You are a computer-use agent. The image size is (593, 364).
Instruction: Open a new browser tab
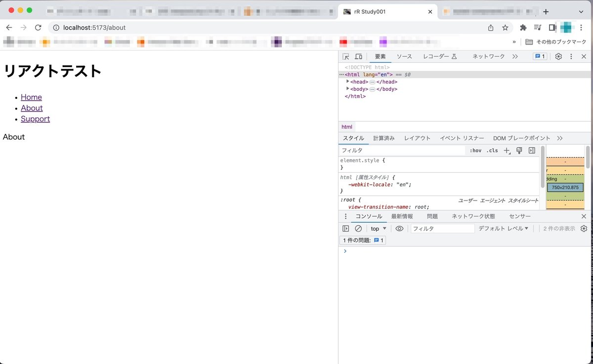(x=546, y=12)
